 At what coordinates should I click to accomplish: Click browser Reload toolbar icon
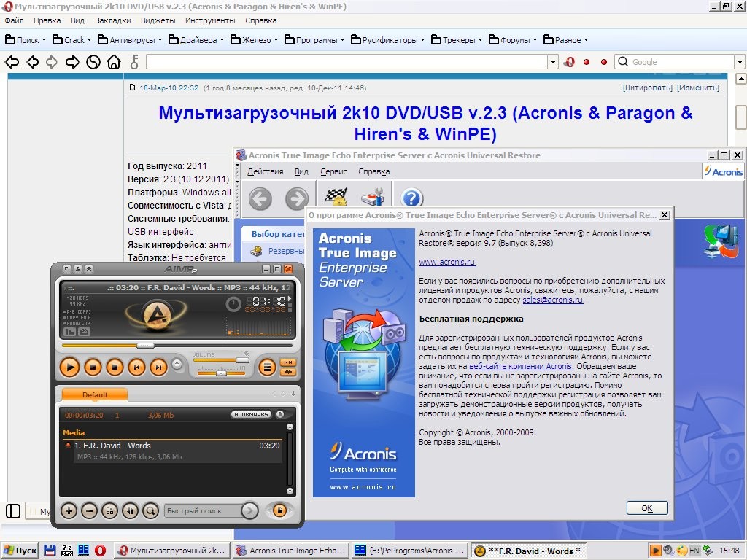pyautogui.click(x=93, y=62)
